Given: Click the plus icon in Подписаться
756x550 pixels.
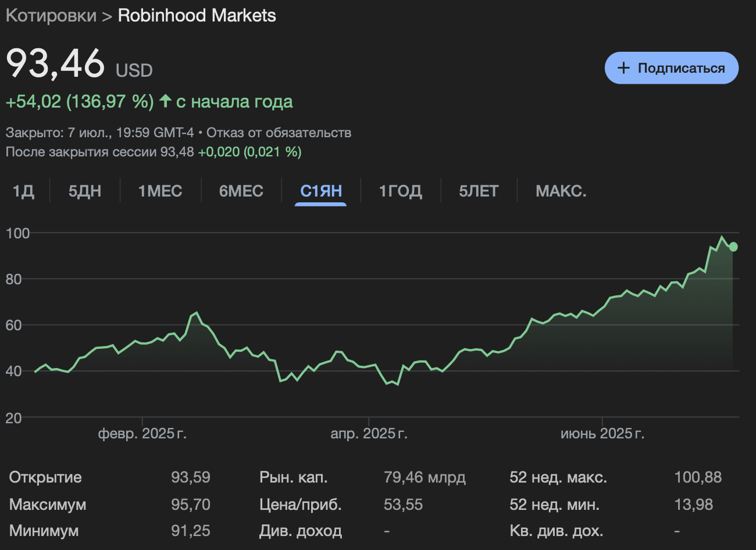Looking at the screenshot, I should (x=623, y=68).
